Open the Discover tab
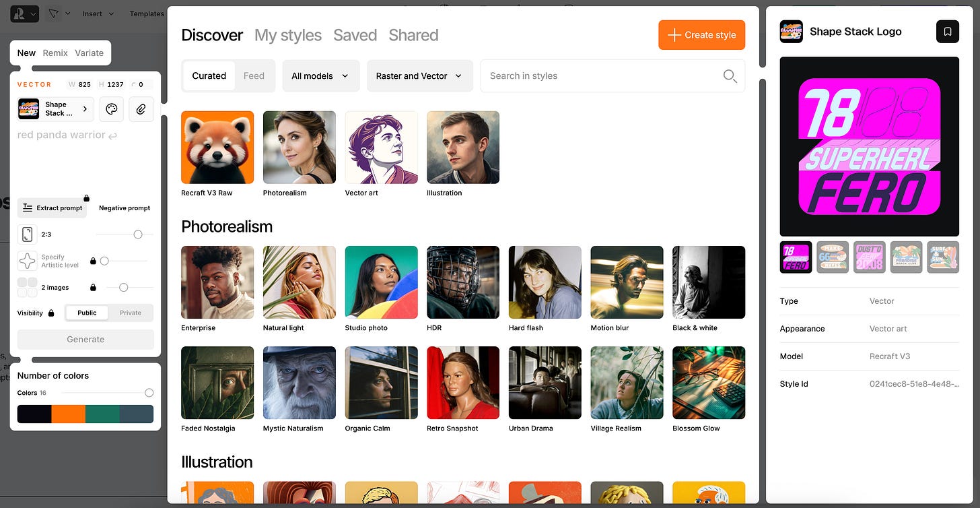The width and height of the screenshot is (980, 508). coord(212,35)
